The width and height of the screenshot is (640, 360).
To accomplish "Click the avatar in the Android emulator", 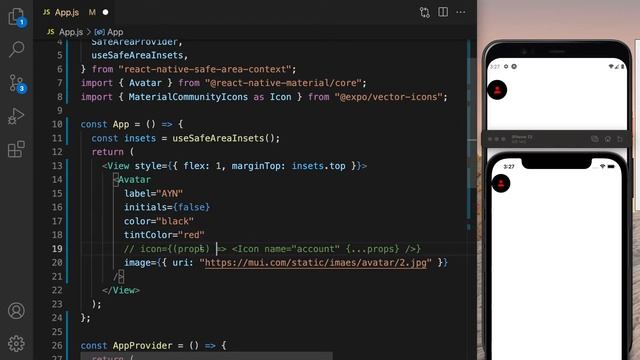I will click(497, 90).
